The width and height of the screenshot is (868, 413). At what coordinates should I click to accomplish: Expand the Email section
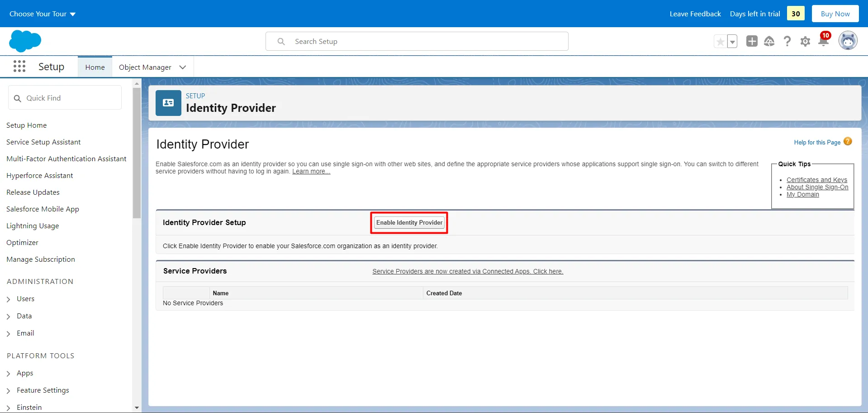coord(9,334)
